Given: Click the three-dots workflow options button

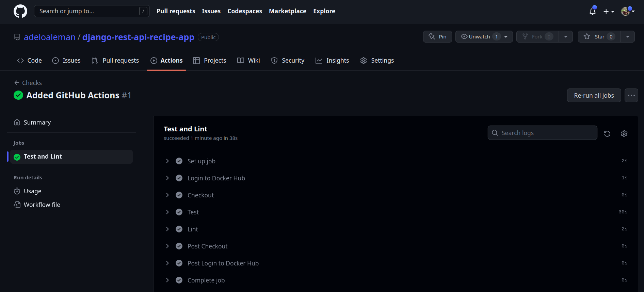Looking at the screenshot, I should (x=631, y=96).
